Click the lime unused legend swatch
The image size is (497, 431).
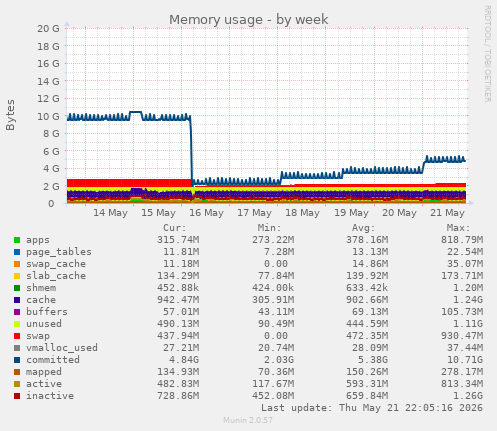[x=17, y=324]
